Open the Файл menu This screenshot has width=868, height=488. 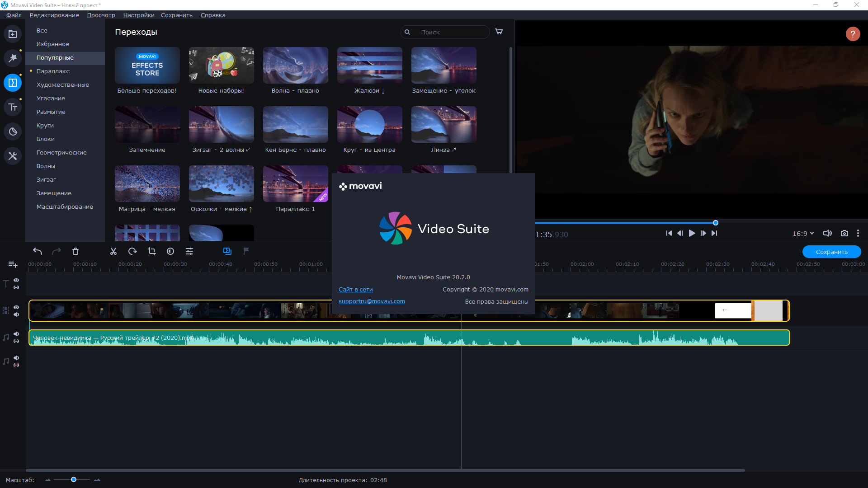[14, 15]
